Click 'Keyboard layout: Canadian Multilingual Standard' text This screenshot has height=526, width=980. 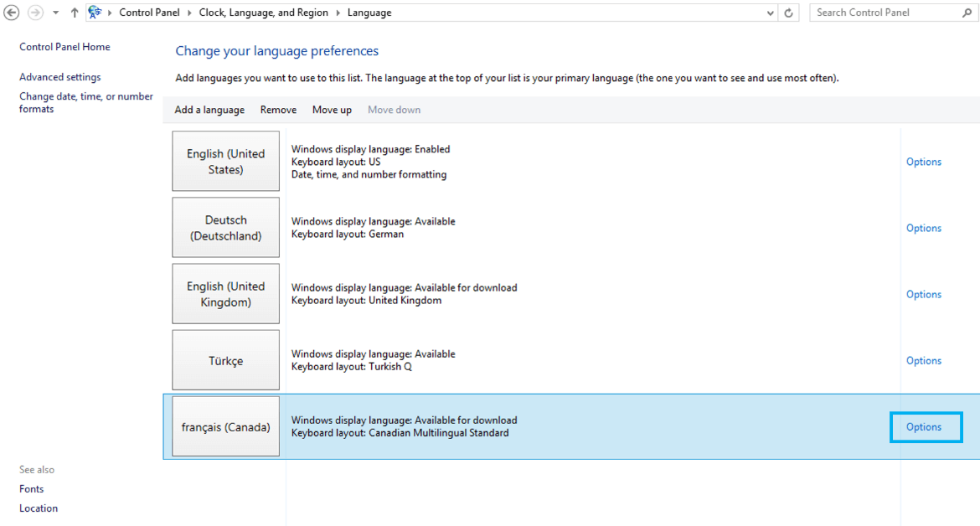pyautogui.click(x=400, y=433)
